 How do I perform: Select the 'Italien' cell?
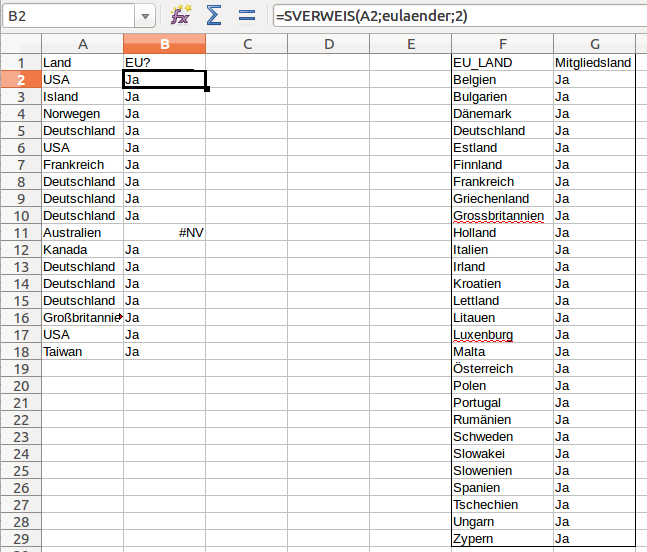point(503,250)
